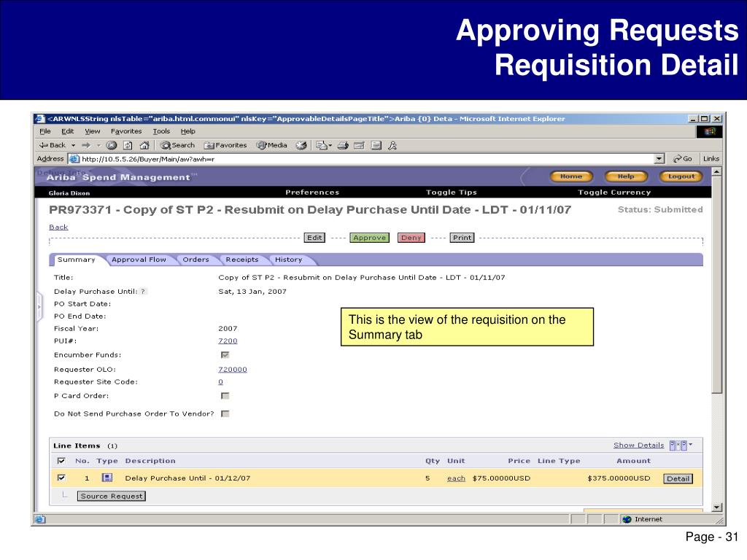Open the Back history dropdown arrow
Image resolution: width=747 pixels, height=560 pixels.
[x=74, y=145]
